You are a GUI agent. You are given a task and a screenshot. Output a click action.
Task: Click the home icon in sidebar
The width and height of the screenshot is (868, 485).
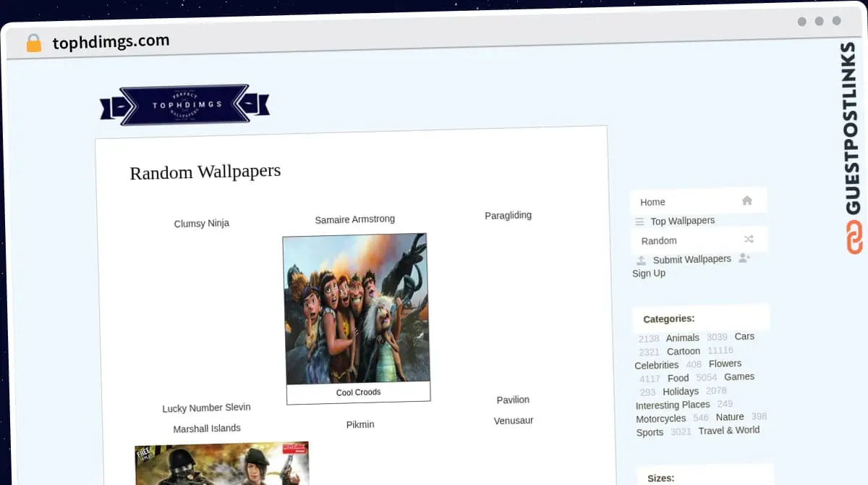747,201
